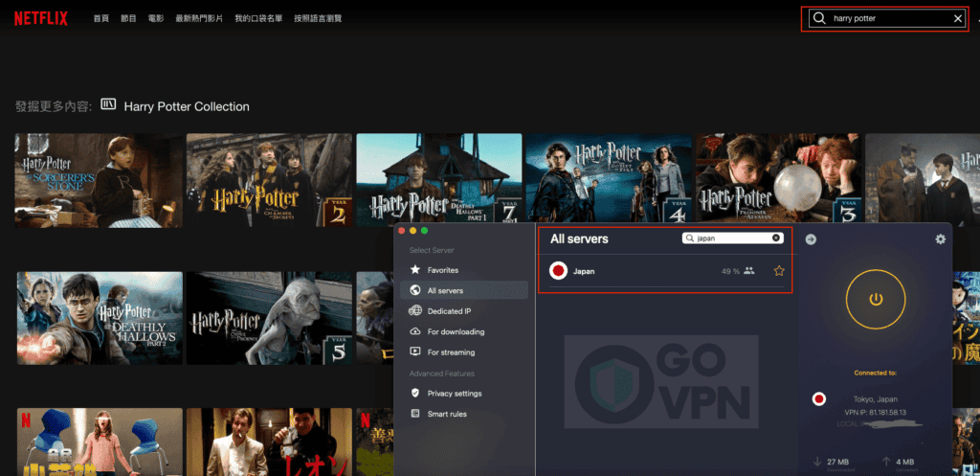Viewport: 980px width, 476px height.
Task: Click the All servers heading
Action: tap(579, 238)
